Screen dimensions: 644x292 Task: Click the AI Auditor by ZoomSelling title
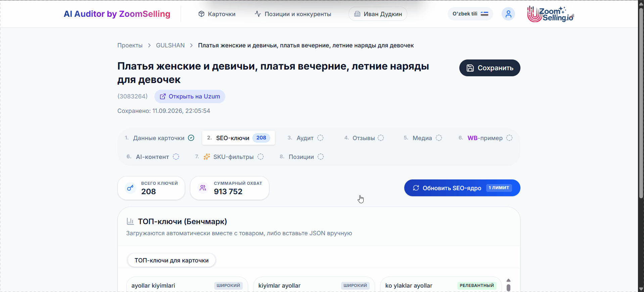coord(117,14)
